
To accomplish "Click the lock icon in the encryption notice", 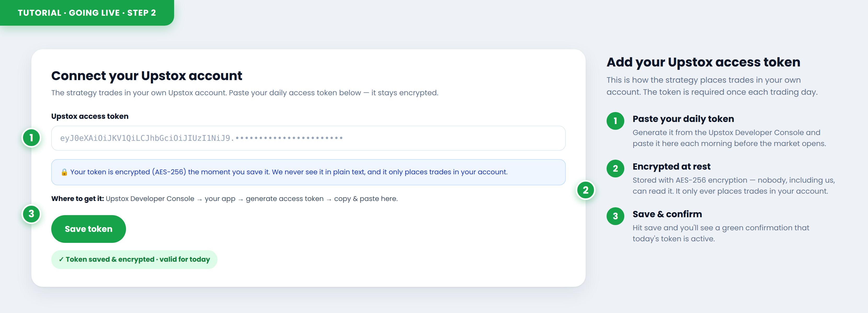I will click(64, 172).
